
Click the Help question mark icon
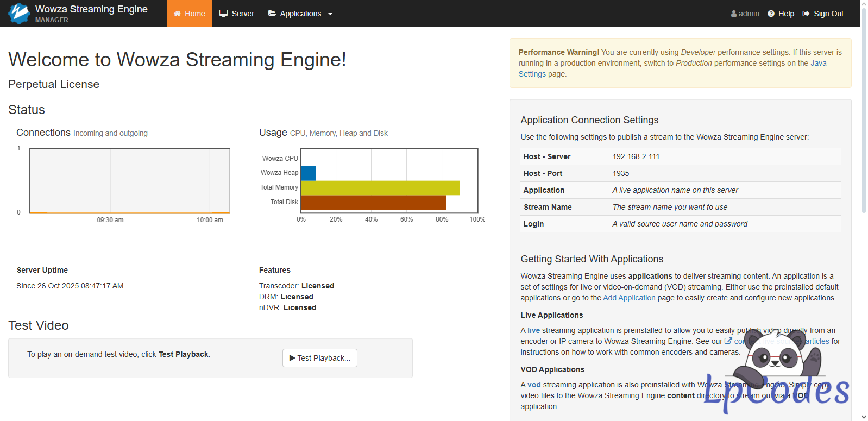pos(771,14)
